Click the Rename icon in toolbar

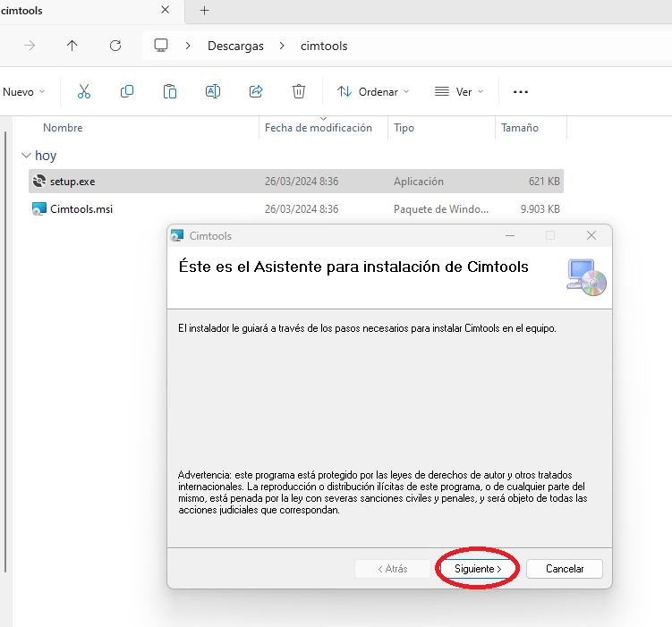click(213, 91)
